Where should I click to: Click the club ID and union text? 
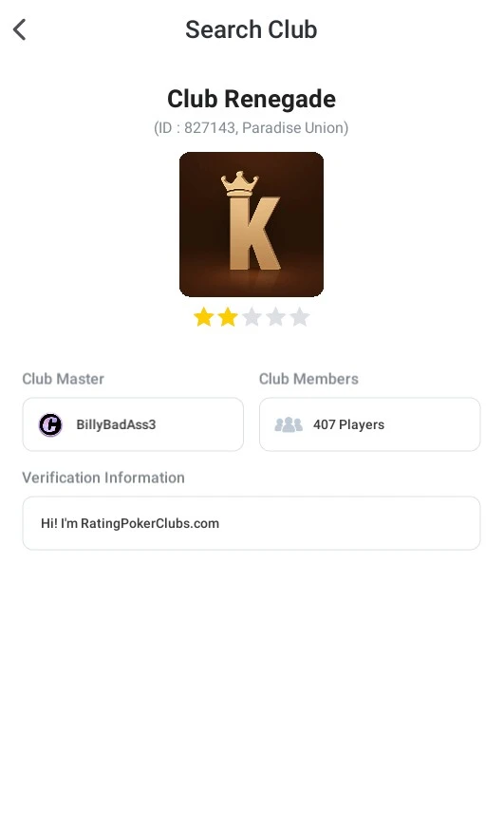(252, 128)
